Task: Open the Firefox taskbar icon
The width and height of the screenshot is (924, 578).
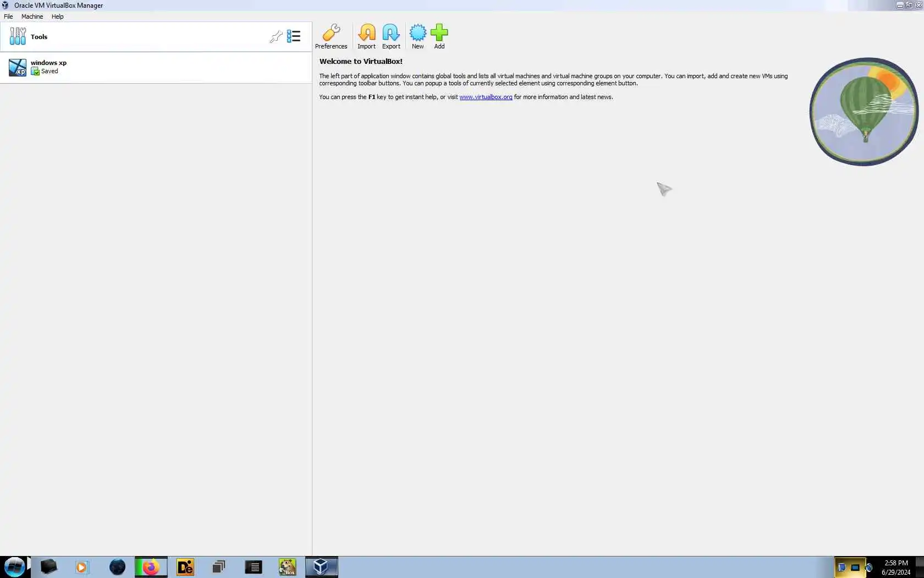Action: pos(151,567)
